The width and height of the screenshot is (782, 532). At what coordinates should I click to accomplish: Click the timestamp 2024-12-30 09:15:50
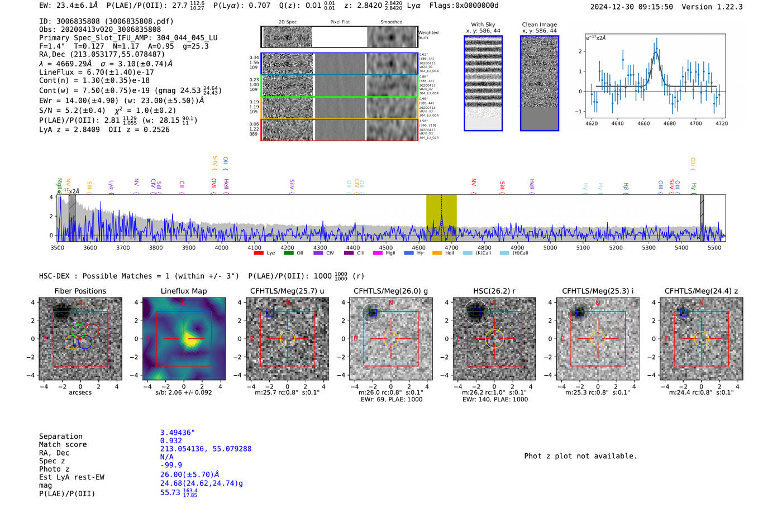tap(632, 7)
